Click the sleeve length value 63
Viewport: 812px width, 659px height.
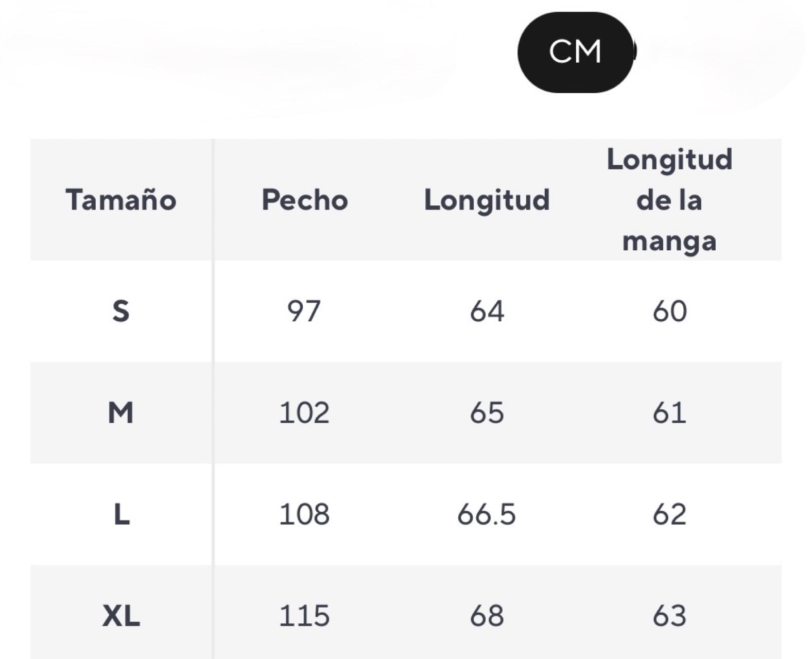[669, 615]
